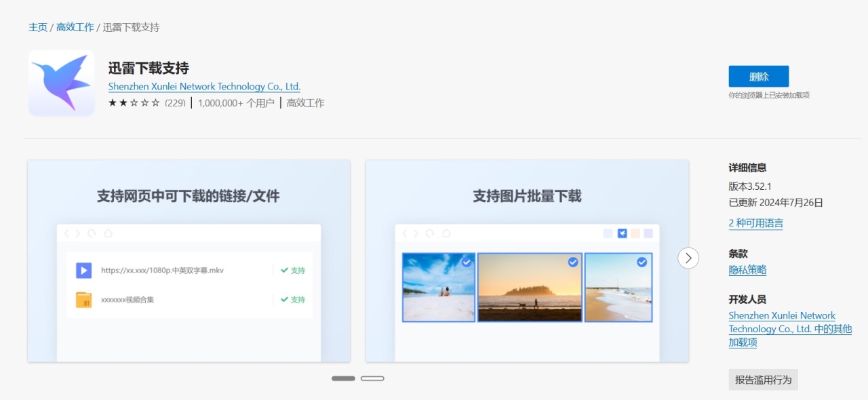Viewport: 868px width, 400px height.
Task: Go to the 高效工作 breadcrumb category
Action: point(75,27)
